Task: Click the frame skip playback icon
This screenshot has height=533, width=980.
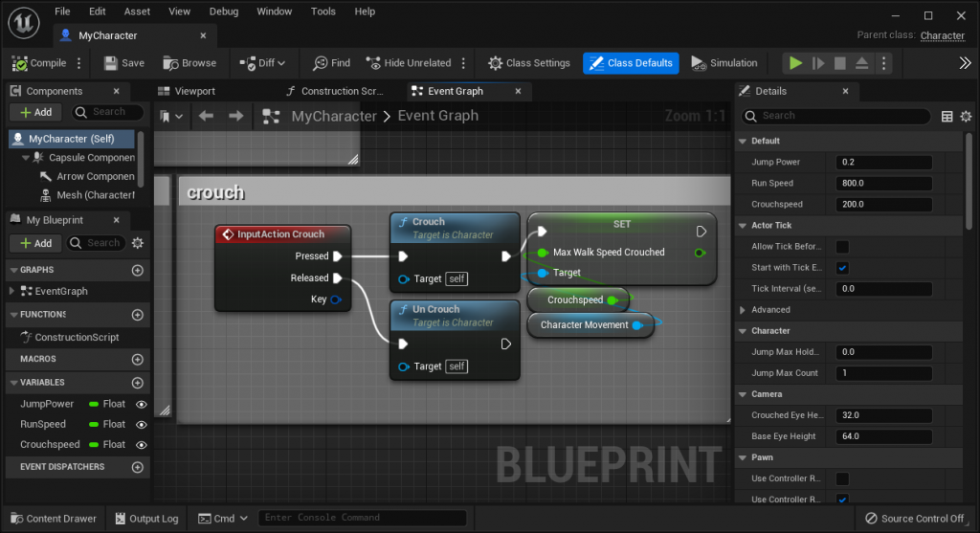Action: [817, 63]
